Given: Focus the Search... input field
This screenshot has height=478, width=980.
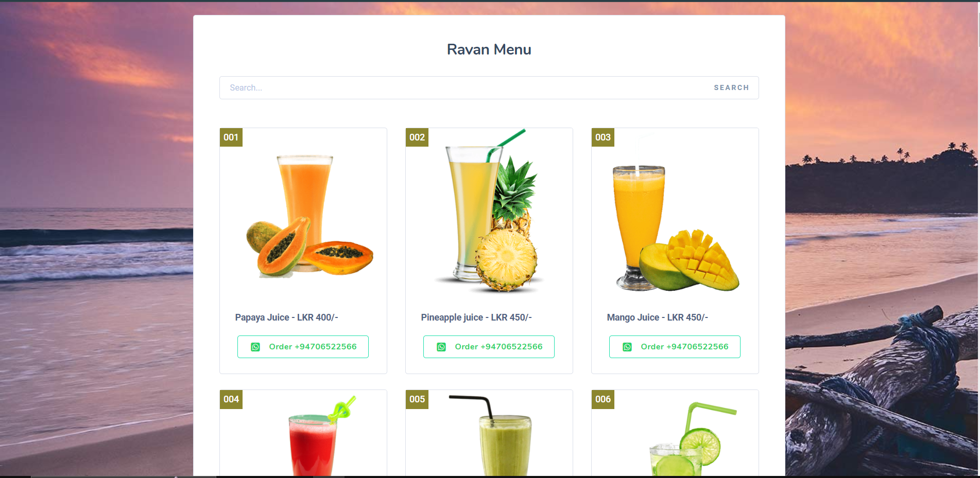Looking at the screenshot, I should click(462, 88).
